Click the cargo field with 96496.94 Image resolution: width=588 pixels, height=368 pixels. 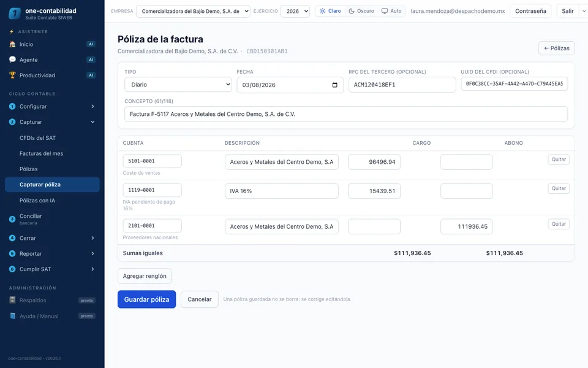[374, 162]
